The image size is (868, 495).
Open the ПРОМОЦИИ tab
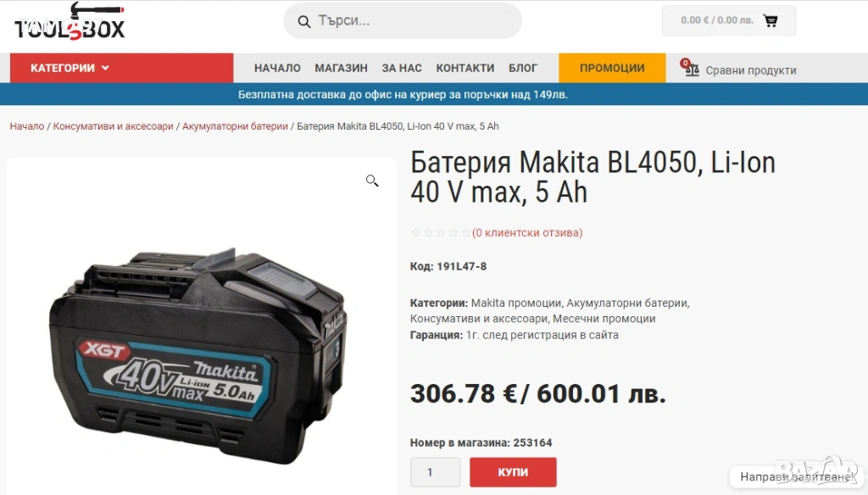point(612,68)
